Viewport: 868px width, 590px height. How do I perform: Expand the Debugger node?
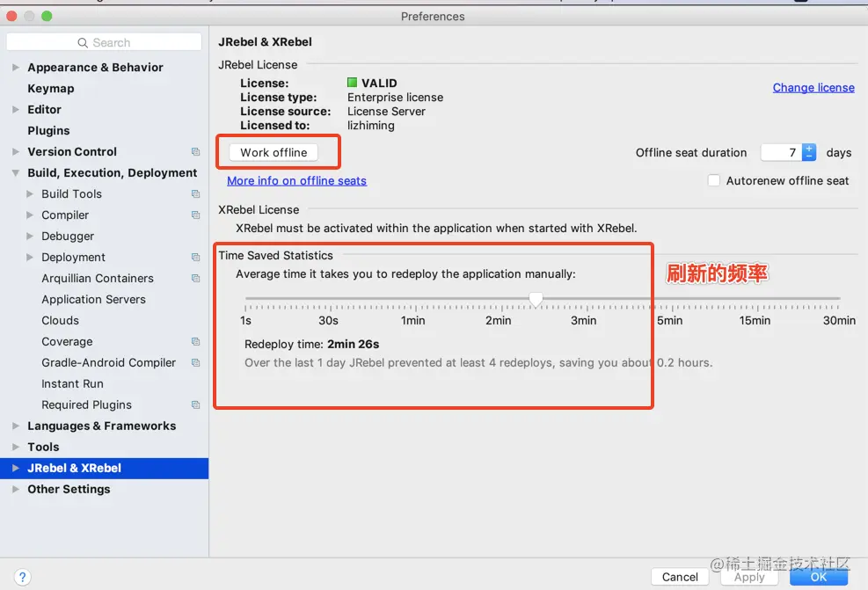[30, 236]
